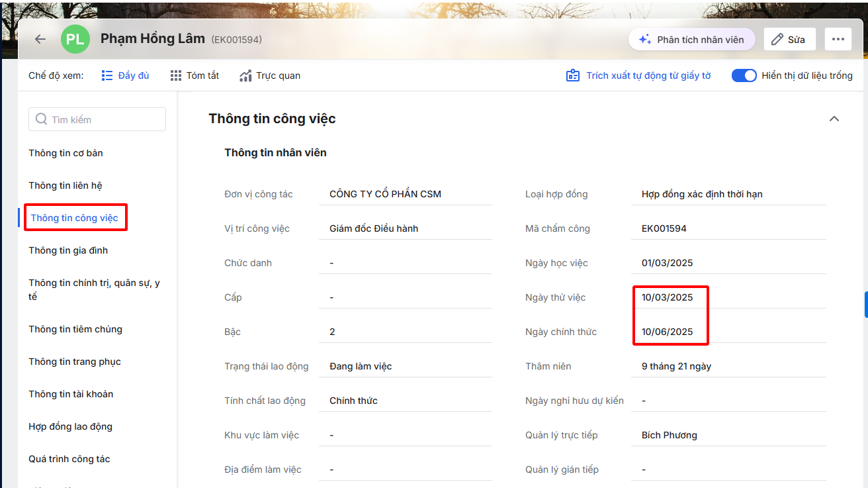
Task: Click the Tính chất lao động value Chính thức
Action: 353,401
